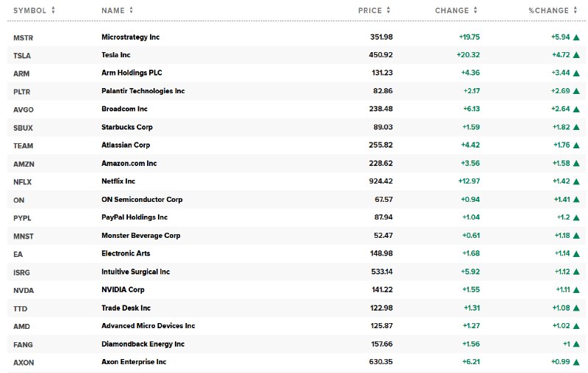Screen dimensions: 588x373
Task: Open the NFLX ticker symbol
Action: click(23, 182)
